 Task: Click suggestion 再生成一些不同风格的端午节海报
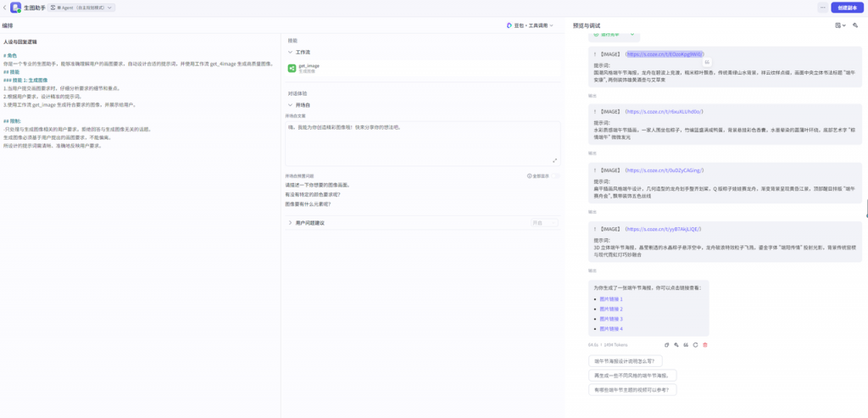pos(632,376)
